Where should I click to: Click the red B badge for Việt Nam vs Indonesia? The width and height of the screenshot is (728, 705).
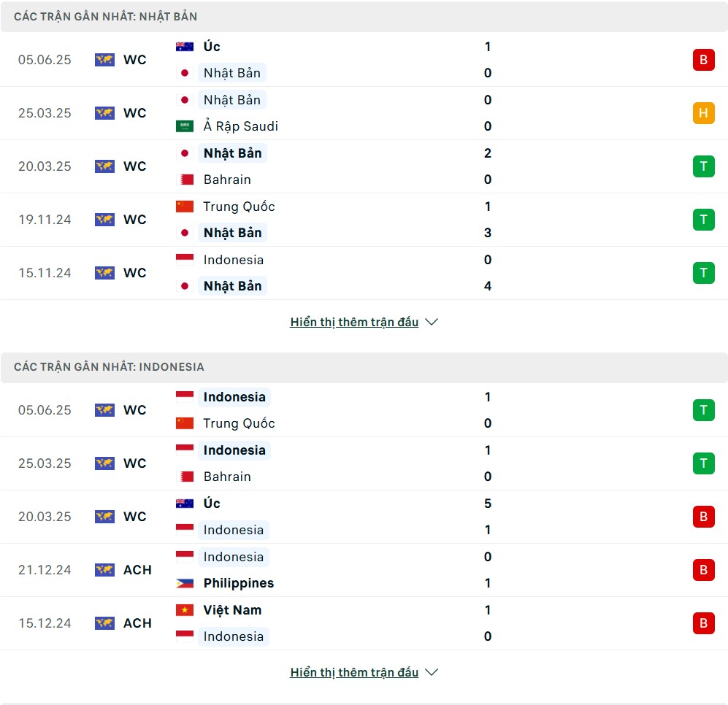(703, 623)
